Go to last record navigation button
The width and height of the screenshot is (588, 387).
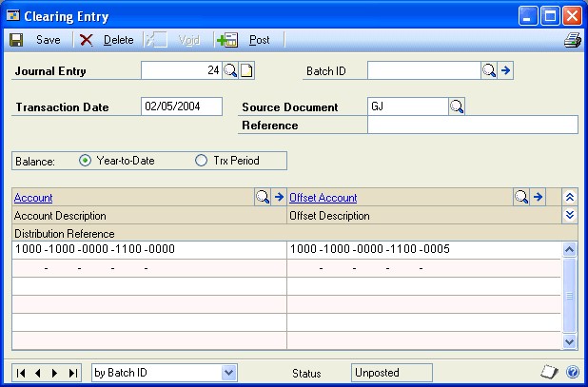(x=72, y=373)
